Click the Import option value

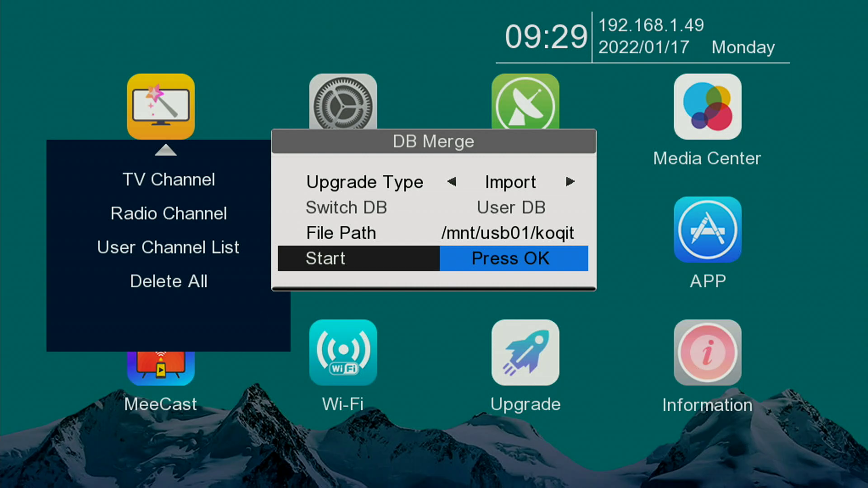(510, 182)
